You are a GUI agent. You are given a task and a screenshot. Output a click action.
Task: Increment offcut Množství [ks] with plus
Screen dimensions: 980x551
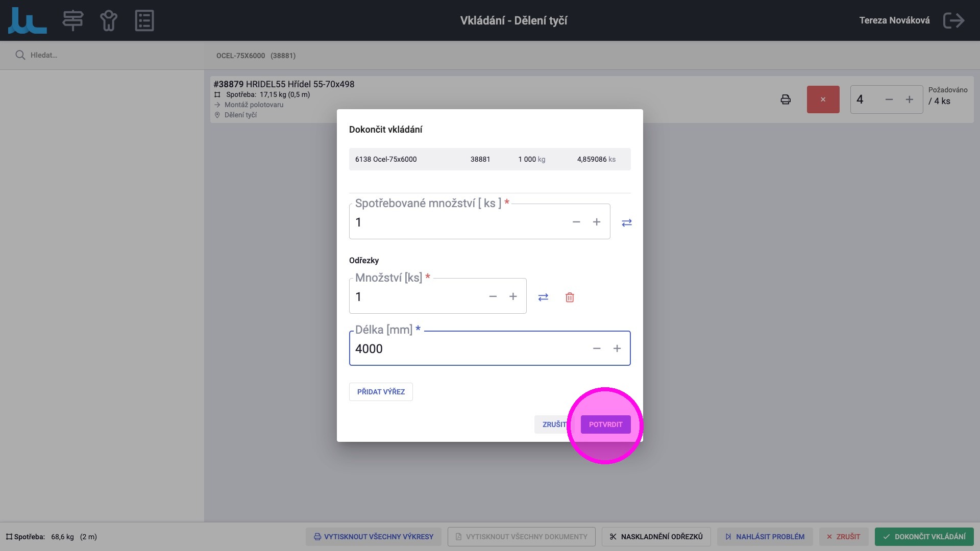tap(513, 296)
